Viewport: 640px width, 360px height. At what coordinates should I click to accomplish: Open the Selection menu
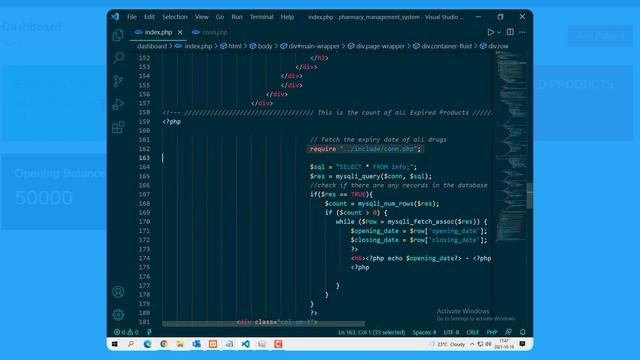(x=175, y=17)
